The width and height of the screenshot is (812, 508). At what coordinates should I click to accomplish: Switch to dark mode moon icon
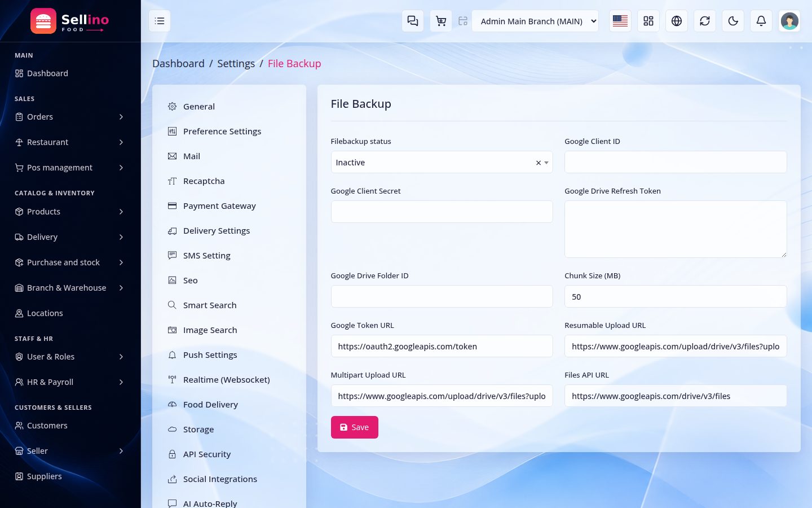click(733, 21)
